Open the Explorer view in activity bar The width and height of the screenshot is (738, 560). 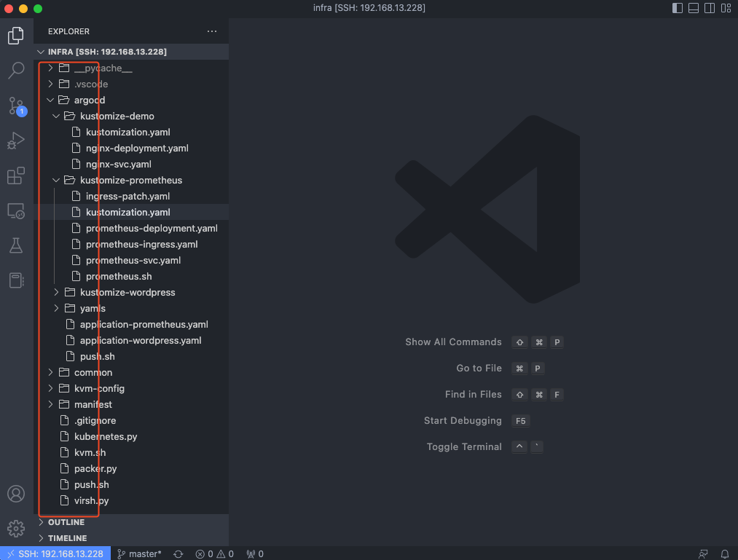click(16, 35)
